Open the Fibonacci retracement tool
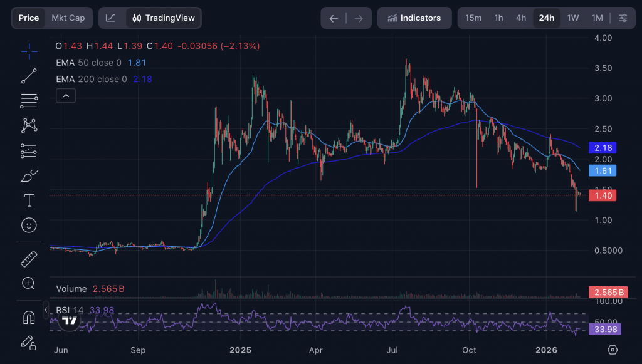 (29, 100)
